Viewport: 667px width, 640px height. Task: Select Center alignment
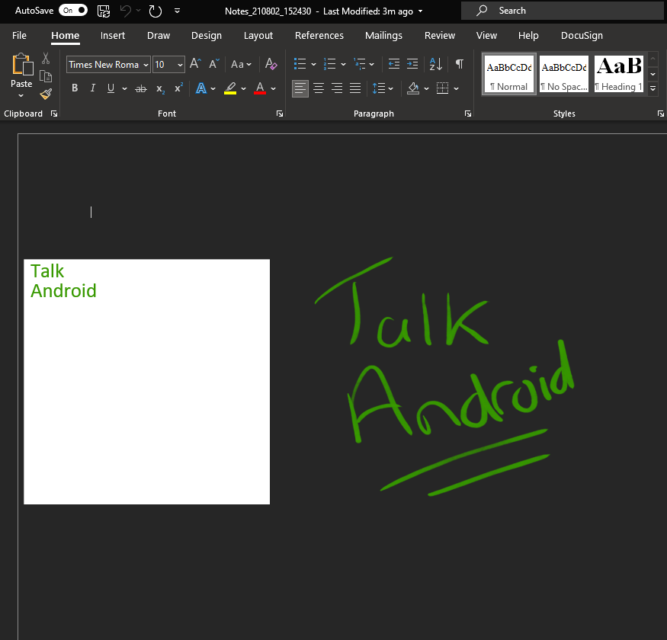(x=319, y=88)
